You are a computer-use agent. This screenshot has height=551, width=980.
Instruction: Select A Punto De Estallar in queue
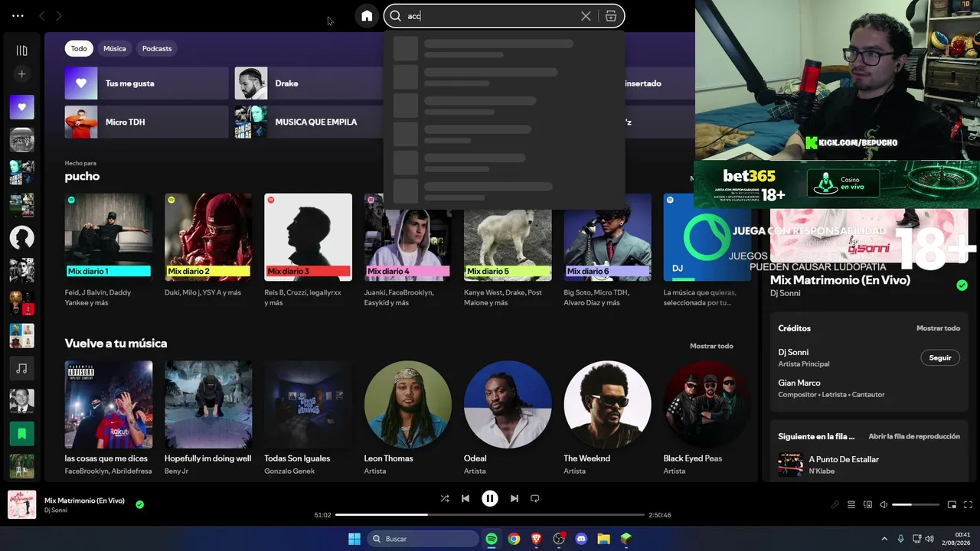coord(868,465)
